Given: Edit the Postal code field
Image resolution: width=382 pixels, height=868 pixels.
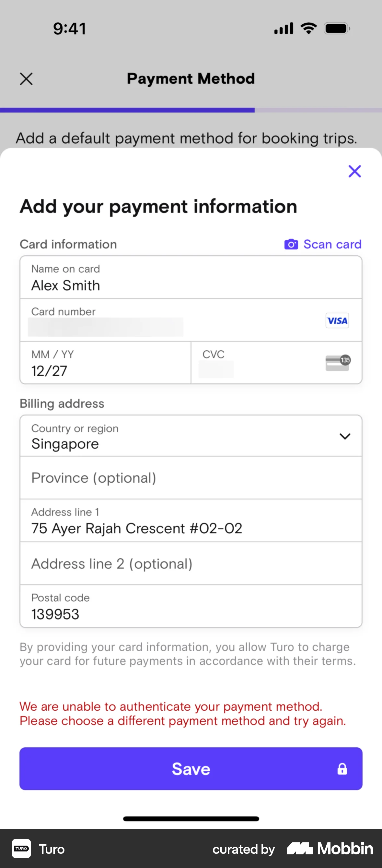Looking at the screenshot, I should pyautogui.click(x=191, y=607).
